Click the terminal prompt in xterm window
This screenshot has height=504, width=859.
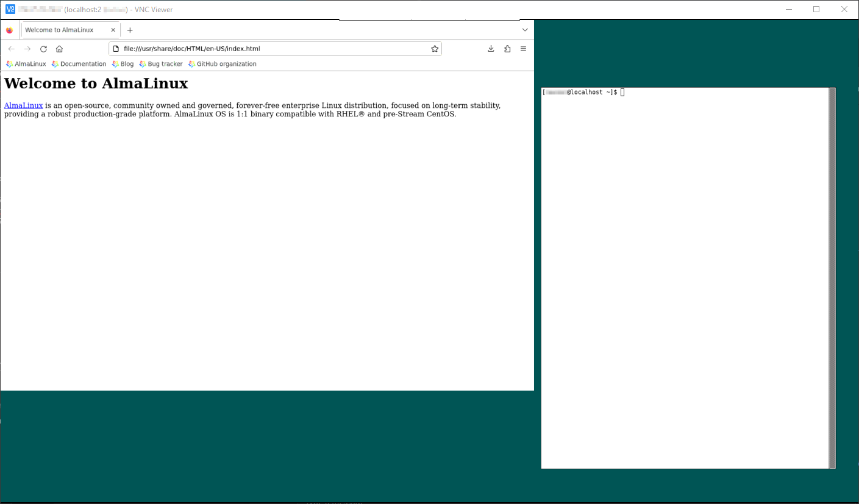point(583,92)
